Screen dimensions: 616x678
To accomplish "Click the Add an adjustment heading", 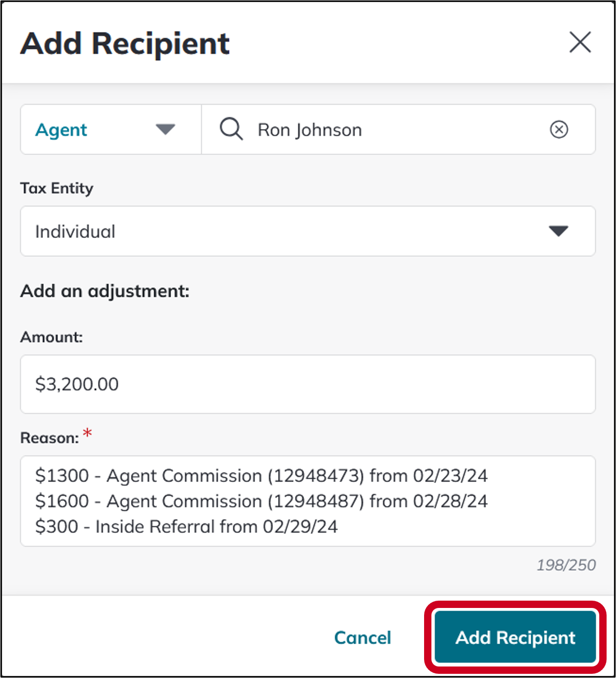I will pos(105,291).
